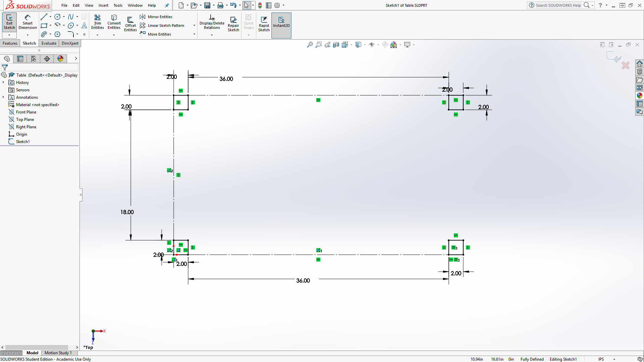Select the Polygon sketch tool
Viewport: 644px width, 362px height.
[57, 34]
